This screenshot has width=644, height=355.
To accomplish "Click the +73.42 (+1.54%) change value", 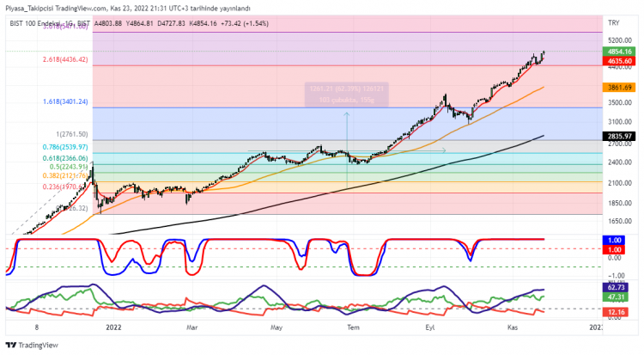I will point(245,23).
